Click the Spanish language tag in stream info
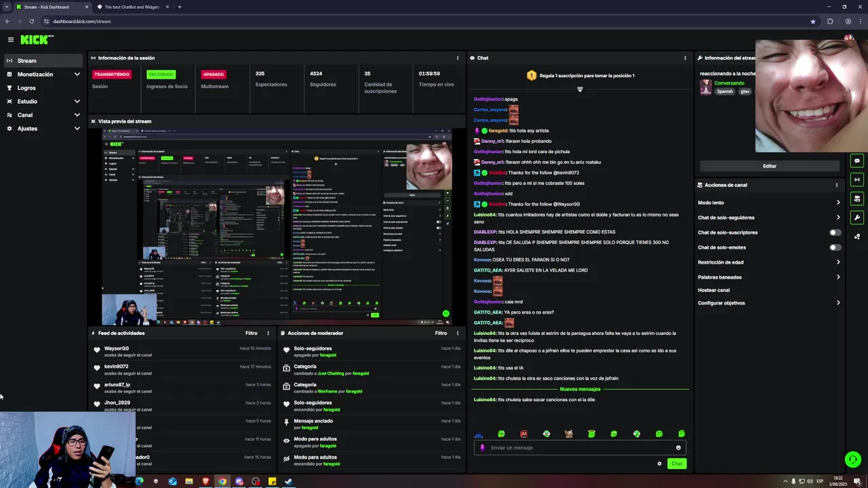The width and height of the screenshot is (868, 488). (725, 91)
